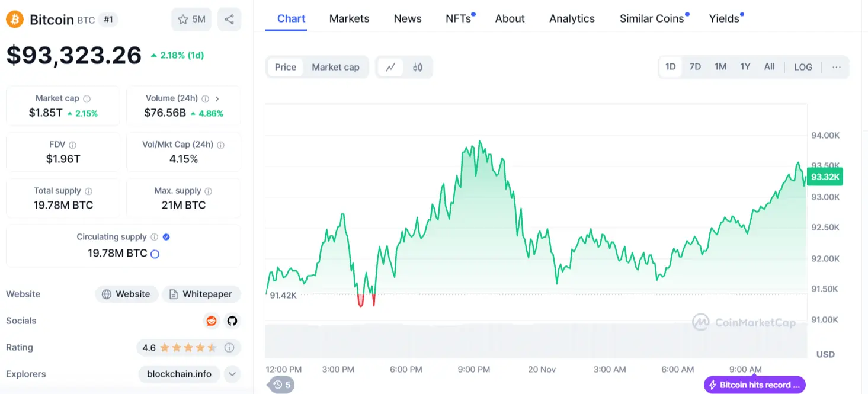Click the 91.42K opening price label
The height and width of the screenshot is (394, 868).
(x=283, y=295)
